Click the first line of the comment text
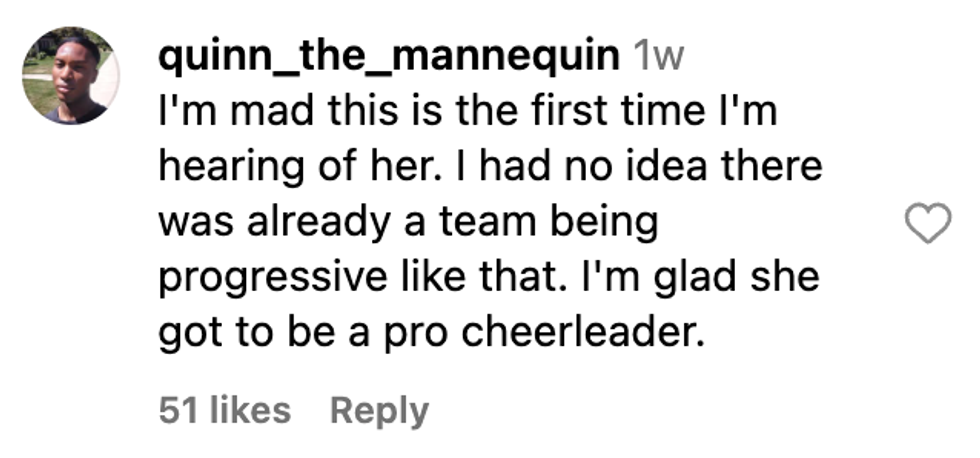 point(467,113)
